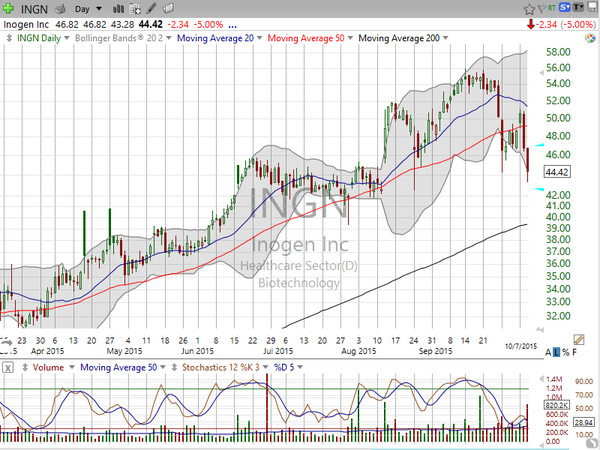Click the reorder arrows beside Stochastics
This screenshot has width=600, height=450.
point(174,367)
